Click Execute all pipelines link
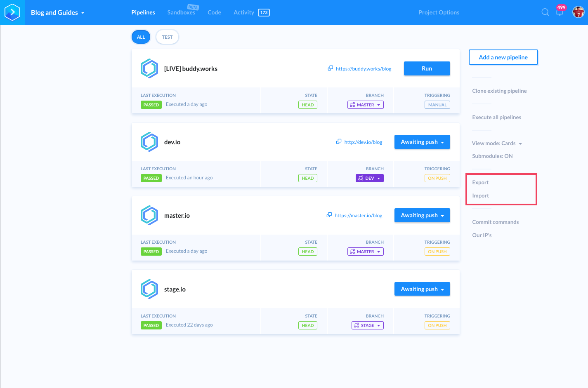 tap(496, 117)
